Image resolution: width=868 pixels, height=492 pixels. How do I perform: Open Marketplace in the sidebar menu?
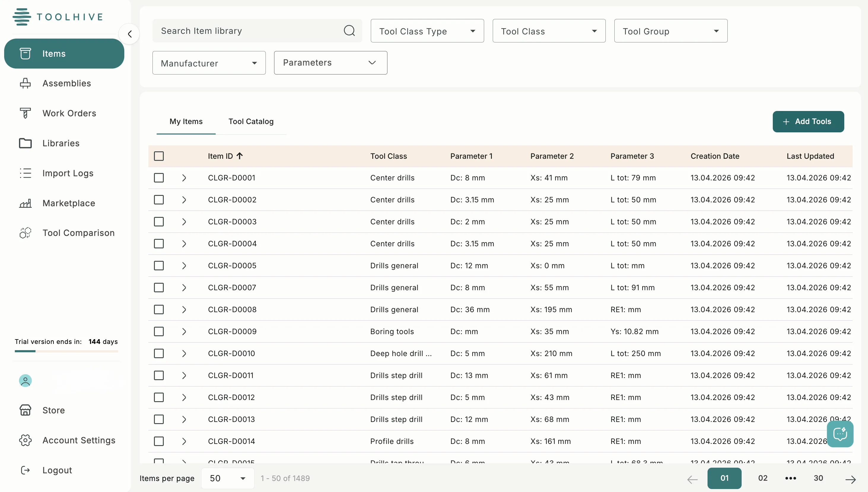(x=64, y=203)
